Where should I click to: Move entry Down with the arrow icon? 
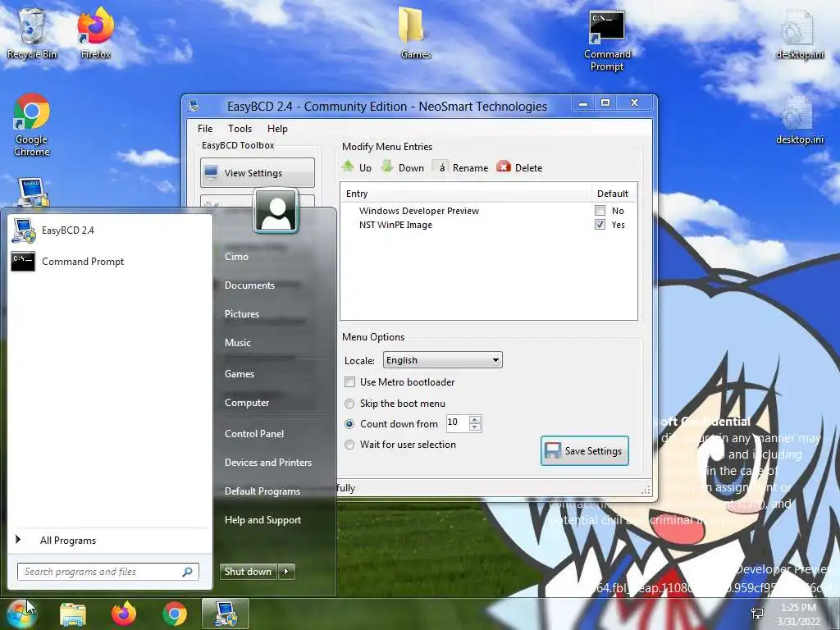pos(387,167)
